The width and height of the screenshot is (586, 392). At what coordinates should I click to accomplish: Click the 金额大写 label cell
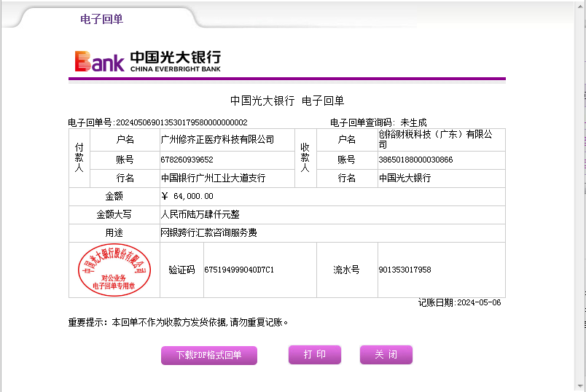click(114, 214)
